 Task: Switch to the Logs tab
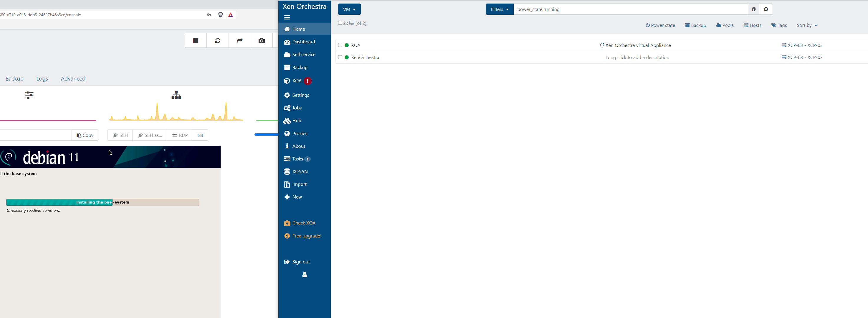(42, 79)
